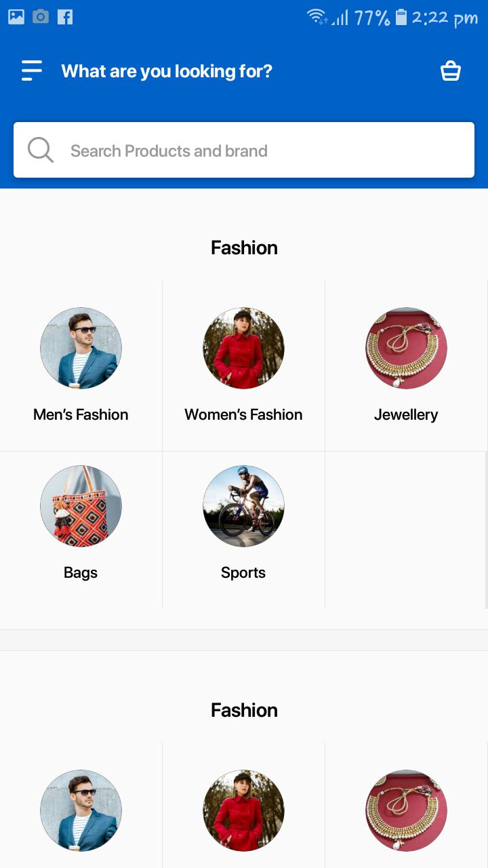Open Jewellery category necklace image
Screen dimensions: 488x868
coord(406,348)
